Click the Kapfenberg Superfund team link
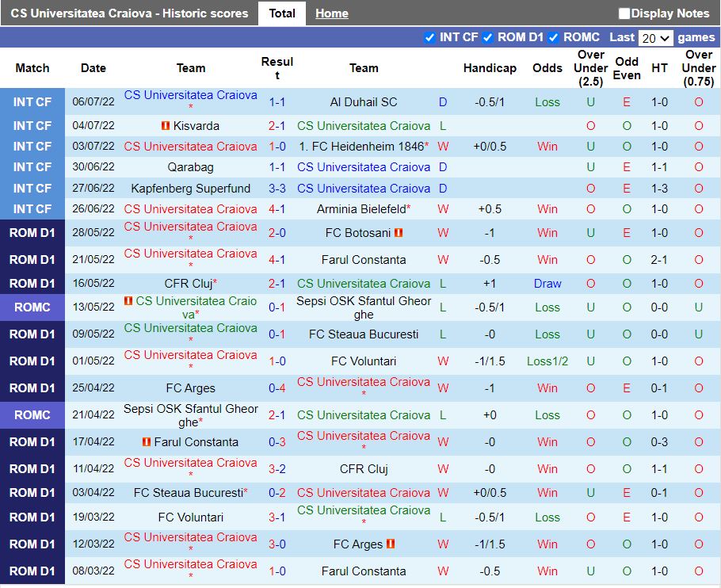Viewport: 721px width, 588px height. coord(190,189)
